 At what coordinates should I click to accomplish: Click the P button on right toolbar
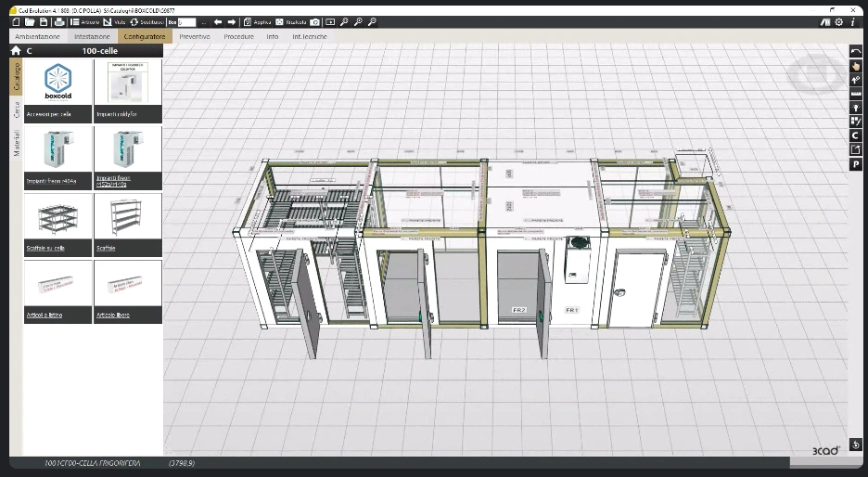[x=856, y=164]
